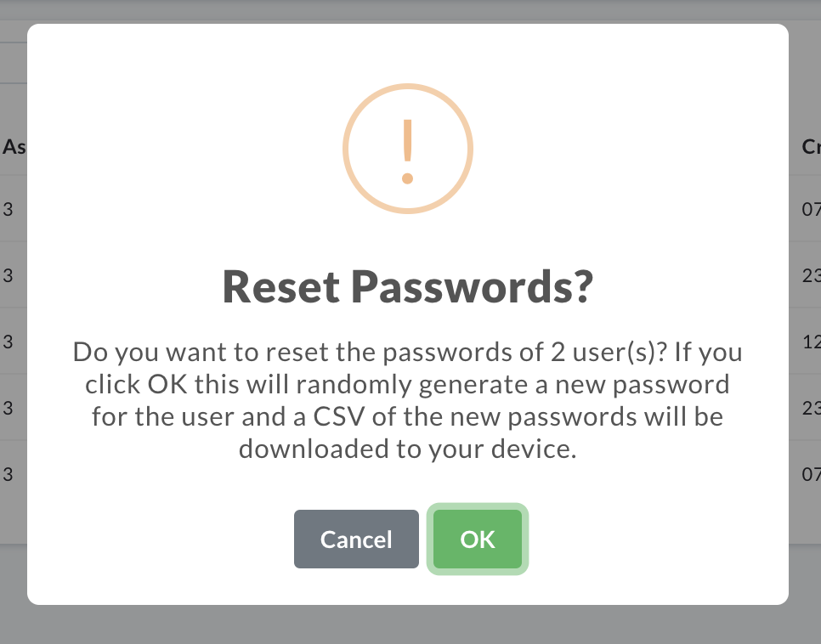821x644 pixels.
Task: Click the "07" value in last table row
Action: pyautogui.click(x=811, y=474)
